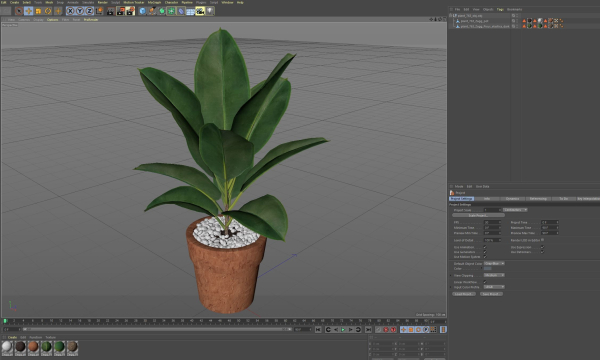Toggle rotation keyframe recording icon
This screenshot has height=360, width=600.
pyautogui.click(x=418, y=329)
